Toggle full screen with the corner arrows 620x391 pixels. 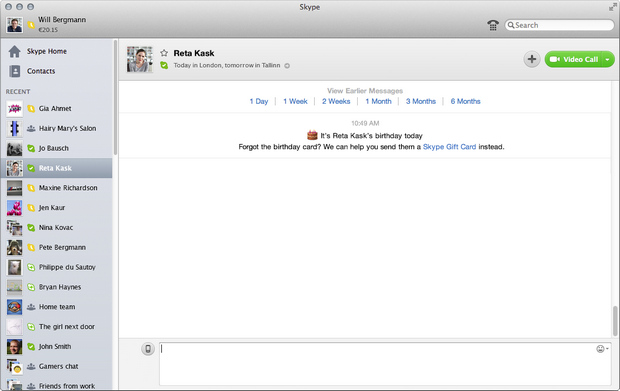612,7
